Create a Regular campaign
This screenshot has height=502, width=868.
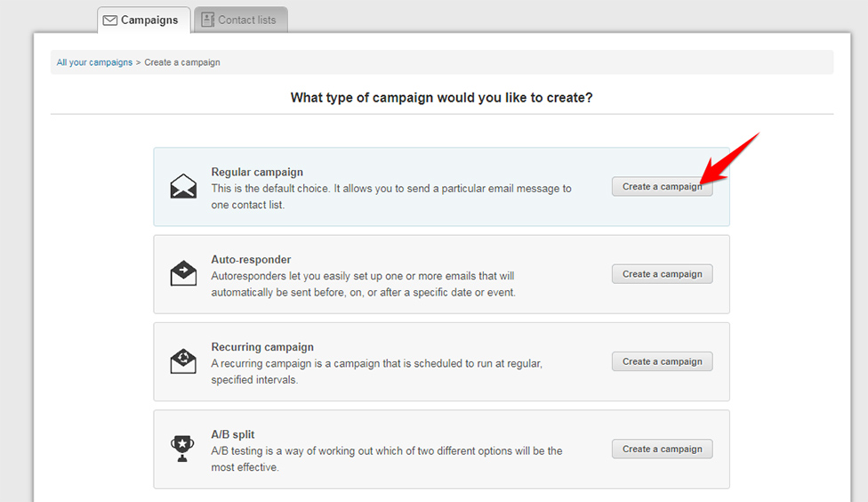pos(662,187)
